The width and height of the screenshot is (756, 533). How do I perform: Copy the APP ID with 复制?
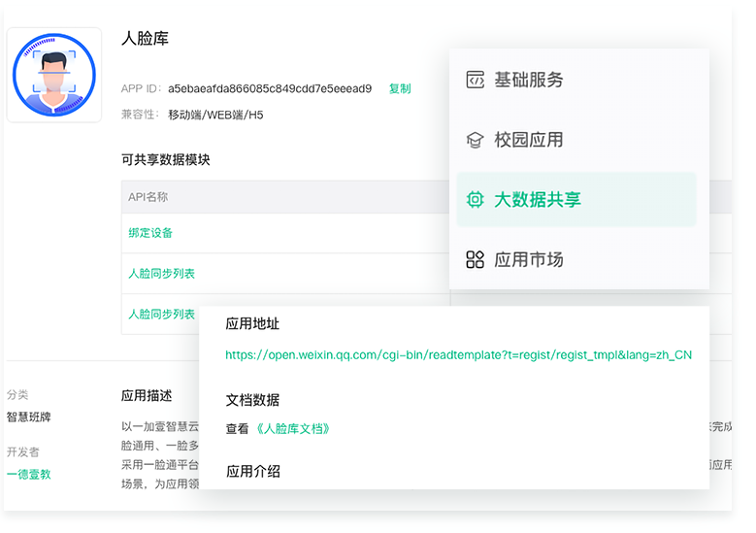(400, 88)
